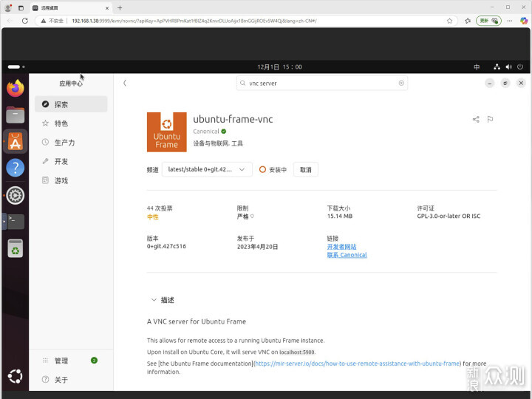The image size is (532, 399).
Task: Click the localhost:5900 text
Action: click(297, 352)
